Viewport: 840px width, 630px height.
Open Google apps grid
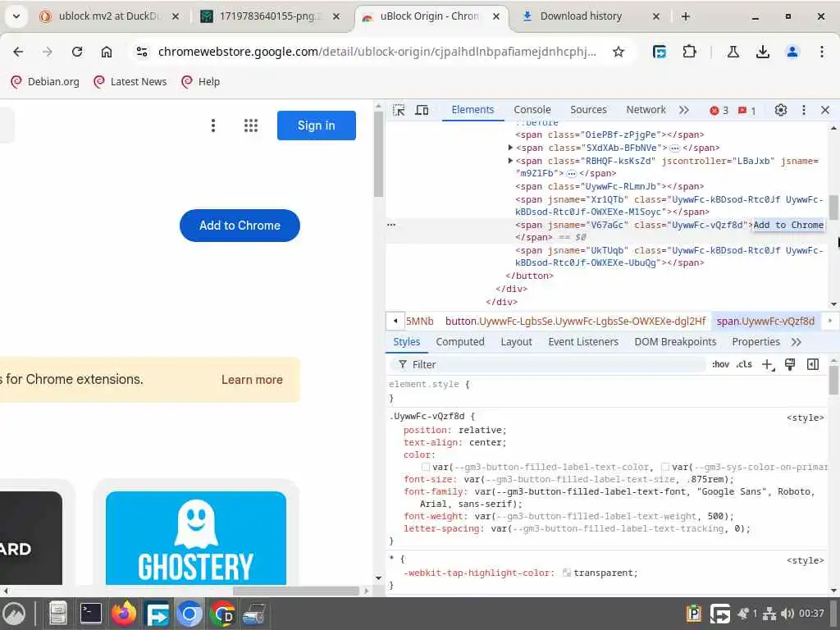(251, 126)
